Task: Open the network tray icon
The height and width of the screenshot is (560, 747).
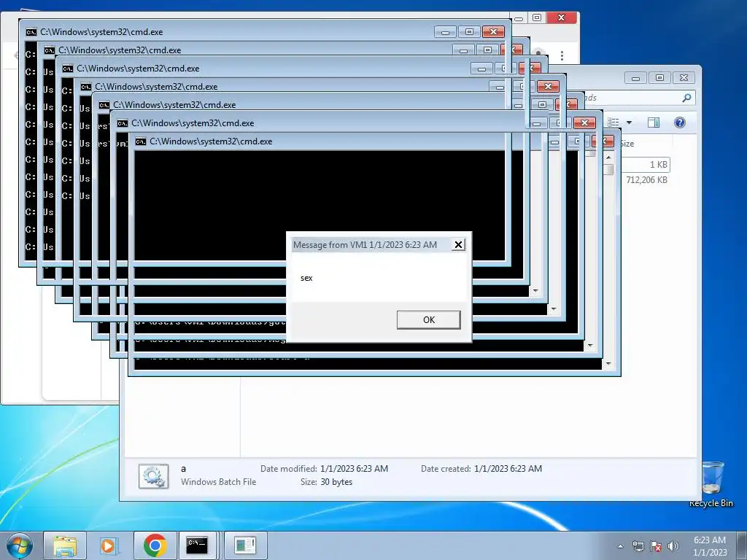Action: tap(638, 546)
